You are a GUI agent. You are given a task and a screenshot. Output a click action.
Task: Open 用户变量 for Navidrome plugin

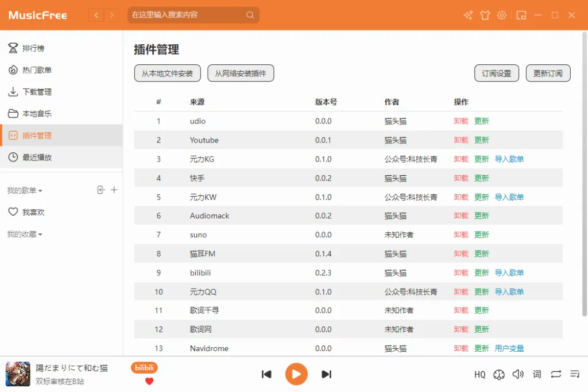click(x=509, y=348)
